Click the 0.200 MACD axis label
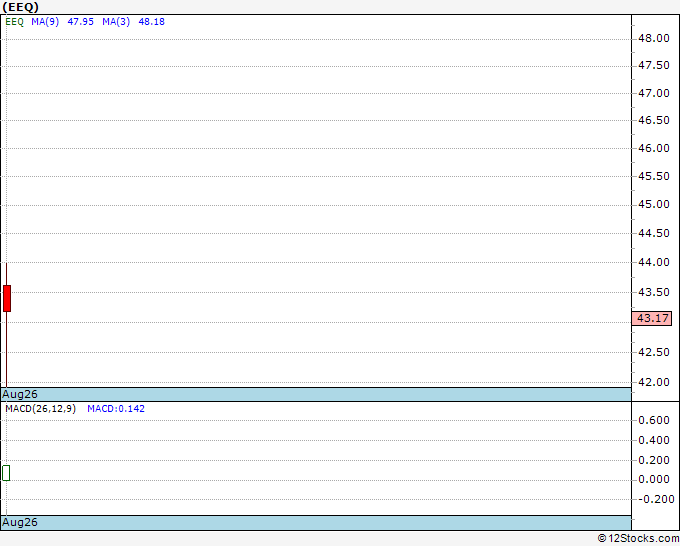Image resolution: width=680 pixels, height=546 pixels. pos(654,460)
